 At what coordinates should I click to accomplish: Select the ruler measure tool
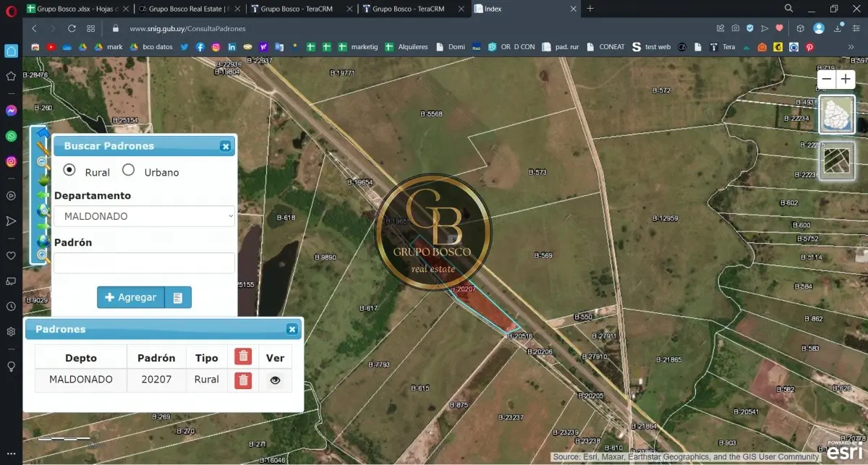pos(42,148)
